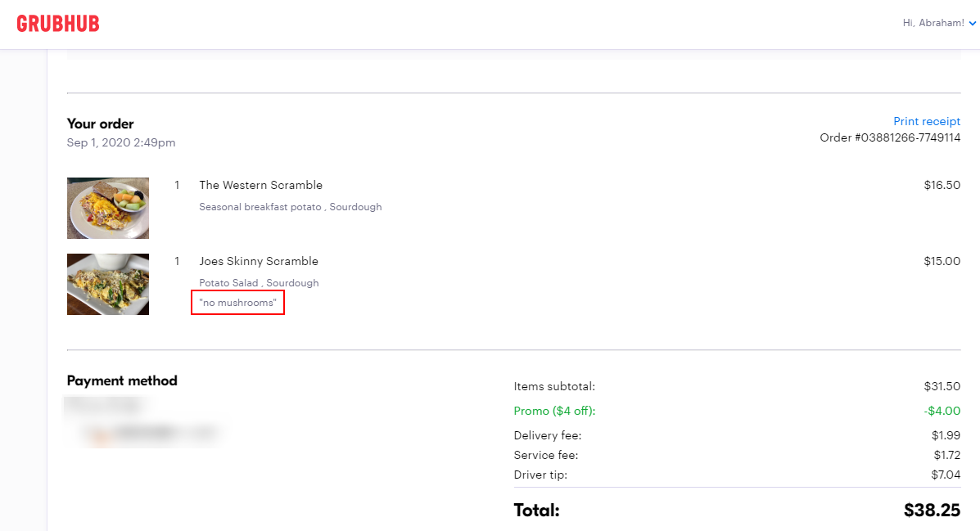Click the Driver tip label

point(540,475)
